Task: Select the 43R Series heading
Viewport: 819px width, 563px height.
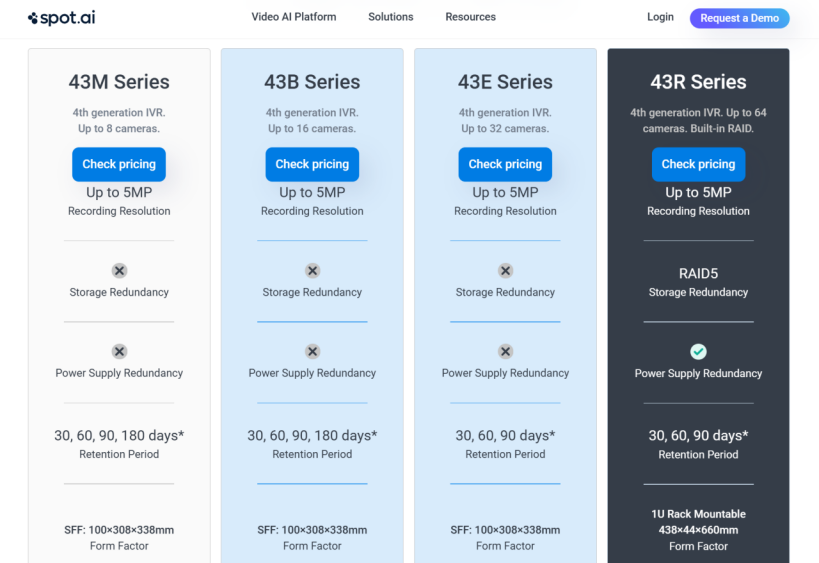Action: pos(698,82)
